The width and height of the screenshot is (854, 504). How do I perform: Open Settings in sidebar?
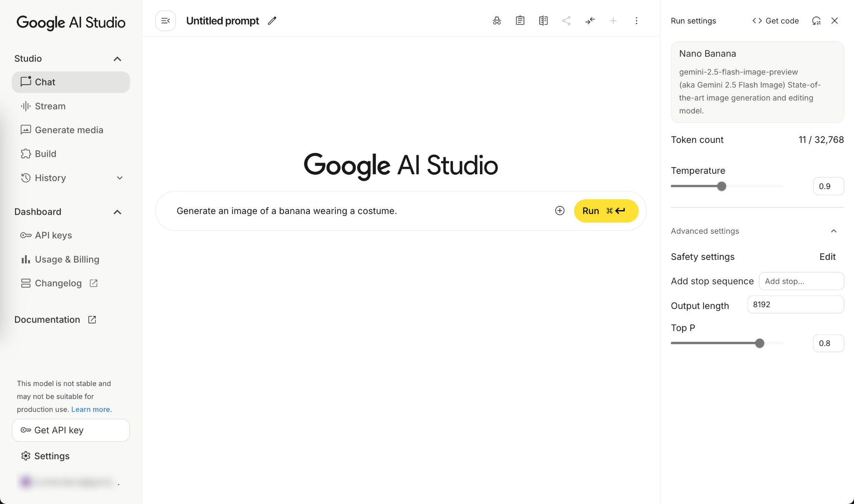point(45,456)
